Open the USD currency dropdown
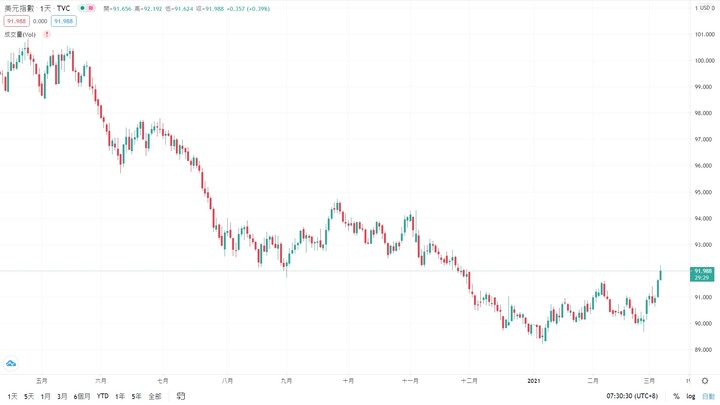720x405 pixels. 704,8
